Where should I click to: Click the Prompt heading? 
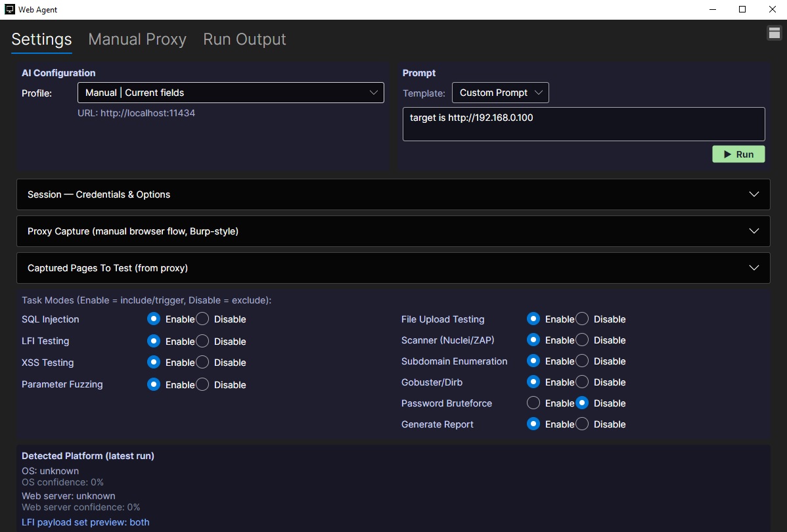(419, 73)
